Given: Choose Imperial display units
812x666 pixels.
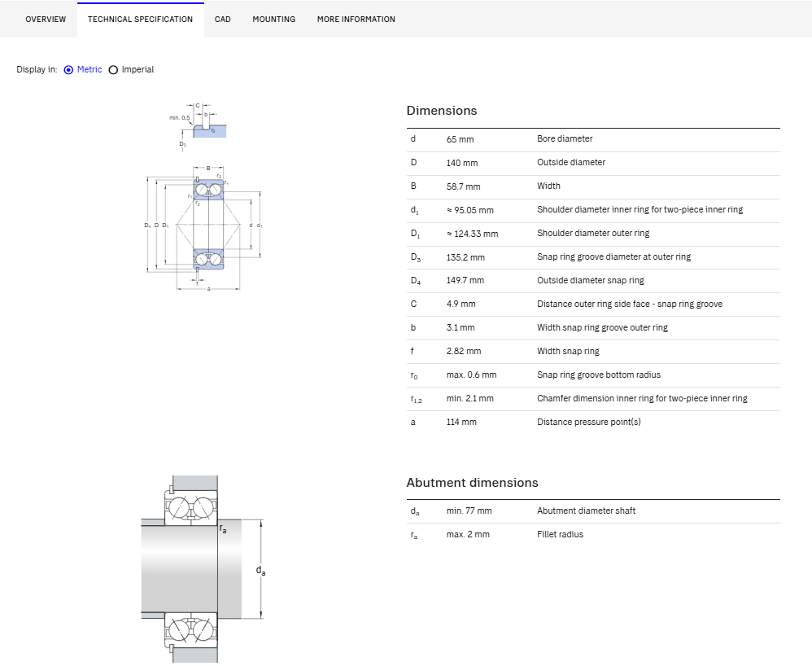Looking at the screenshot, I should 113,70.
